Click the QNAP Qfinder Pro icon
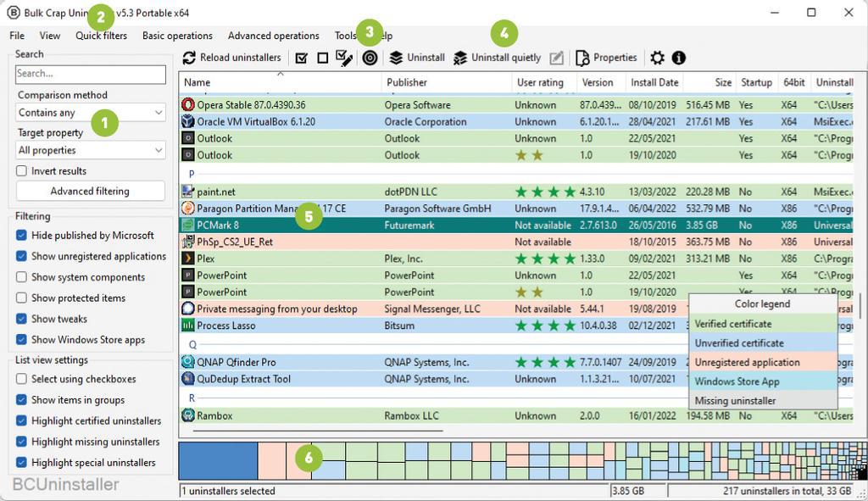Viewport: 868px width, 501px height. (188, 362)
